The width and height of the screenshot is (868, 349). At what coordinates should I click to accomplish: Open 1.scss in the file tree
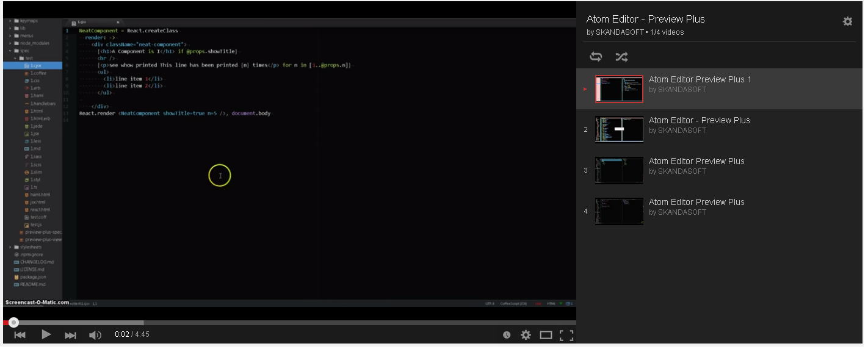coord(33,164)
